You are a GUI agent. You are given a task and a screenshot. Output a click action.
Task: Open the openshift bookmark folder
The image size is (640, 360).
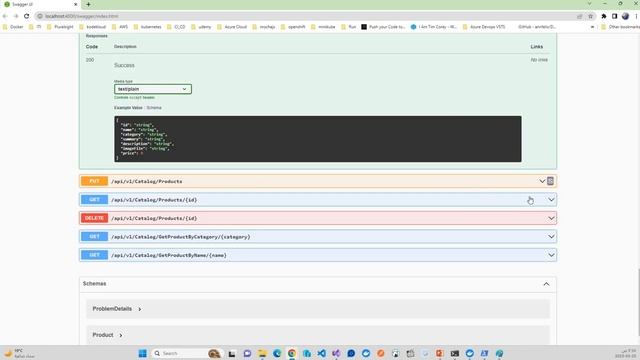[x=293, y=27]
